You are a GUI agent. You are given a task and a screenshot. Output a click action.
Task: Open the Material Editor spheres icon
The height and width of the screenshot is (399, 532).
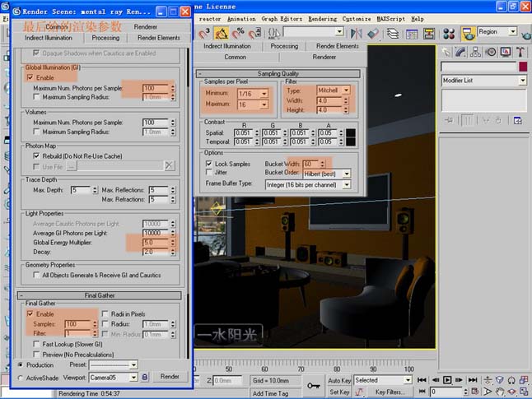[449, 33]
